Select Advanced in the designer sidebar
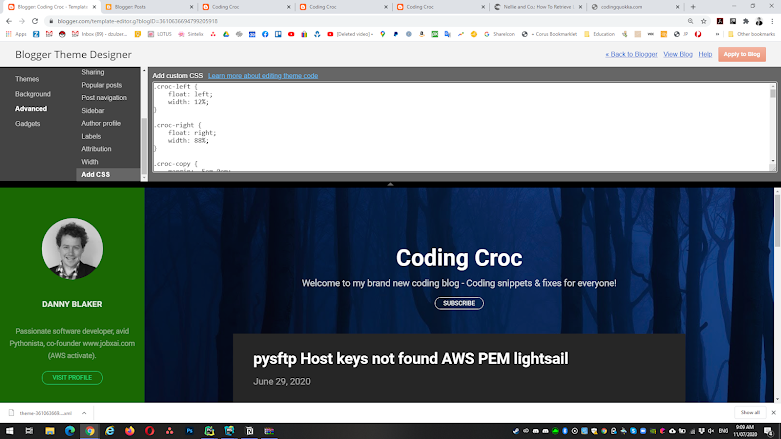 point(31,109)
